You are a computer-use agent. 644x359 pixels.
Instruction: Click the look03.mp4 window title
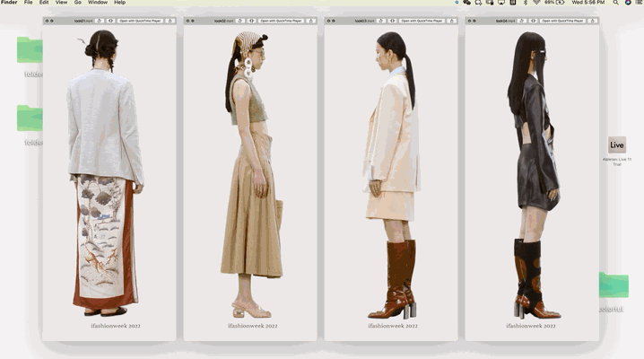365,21
